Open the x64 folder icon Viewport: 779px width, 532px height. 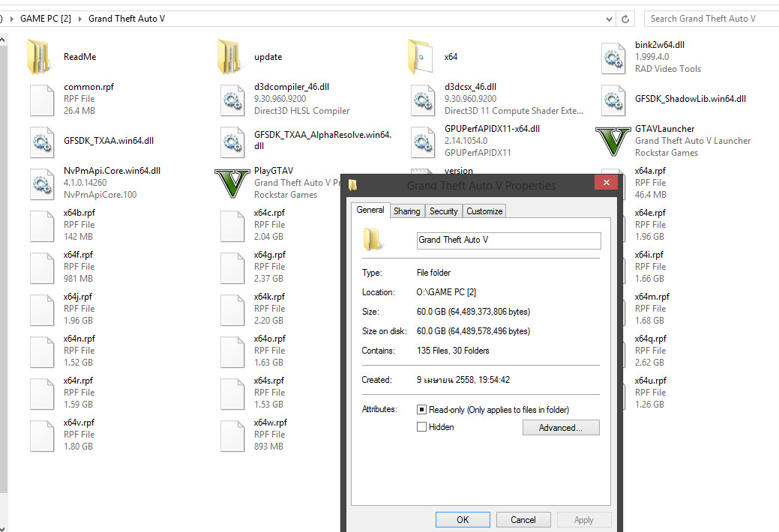(x=420, y=57)
